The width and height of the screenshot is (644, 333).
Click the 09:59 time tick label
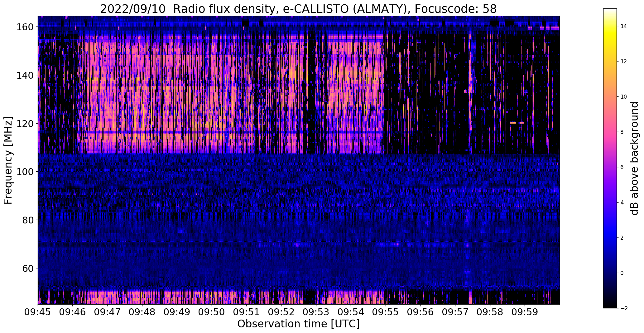(x=525, y=312)
